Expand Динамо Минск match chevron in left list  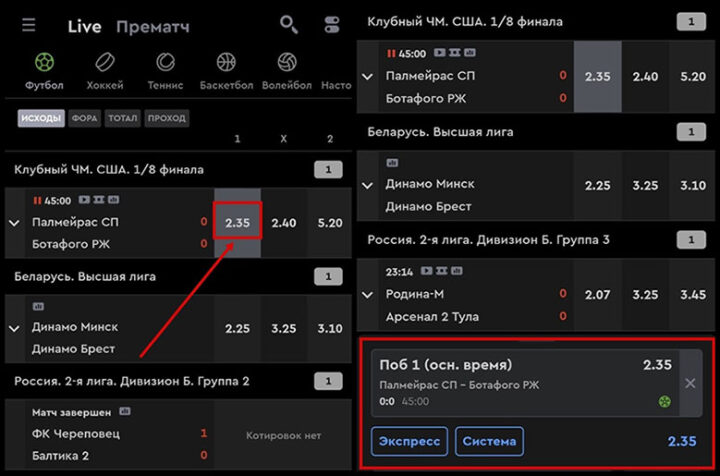click(x=14, y=329)
